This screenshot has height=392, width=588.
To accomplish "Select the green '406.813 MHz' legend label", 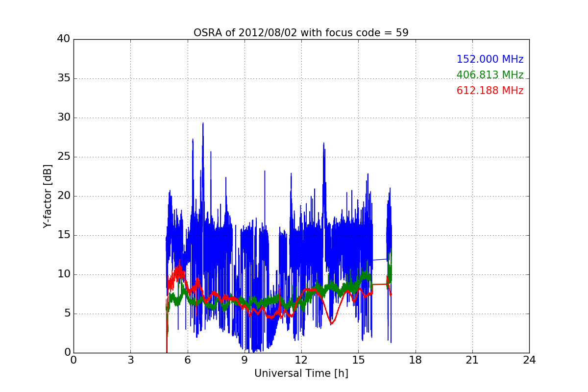I will [x=490, y=75].
